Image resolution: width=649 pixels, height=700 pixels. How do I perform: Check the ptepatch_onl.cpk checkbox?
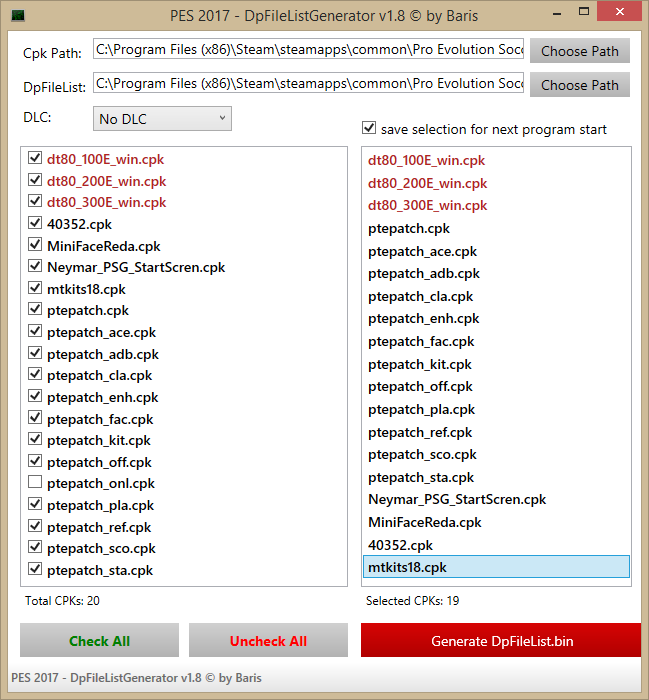[35, 482]
